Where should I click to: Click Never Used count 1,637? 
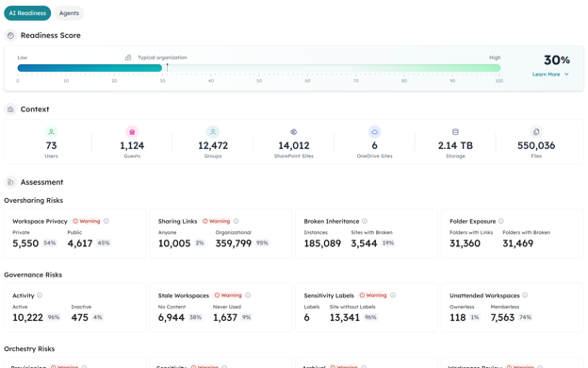pyautogui.click(x=225, y=318)
